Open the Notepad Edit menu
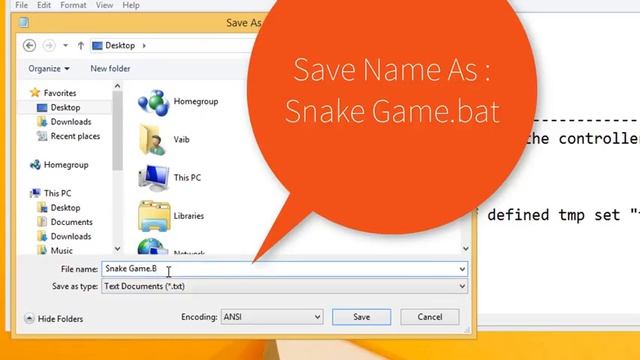 click(x=44, y=5)
